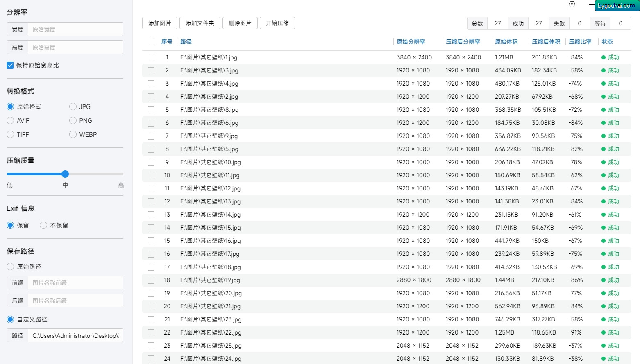Click 删除图片 button
Screen dimensions: 640x364
240,23
